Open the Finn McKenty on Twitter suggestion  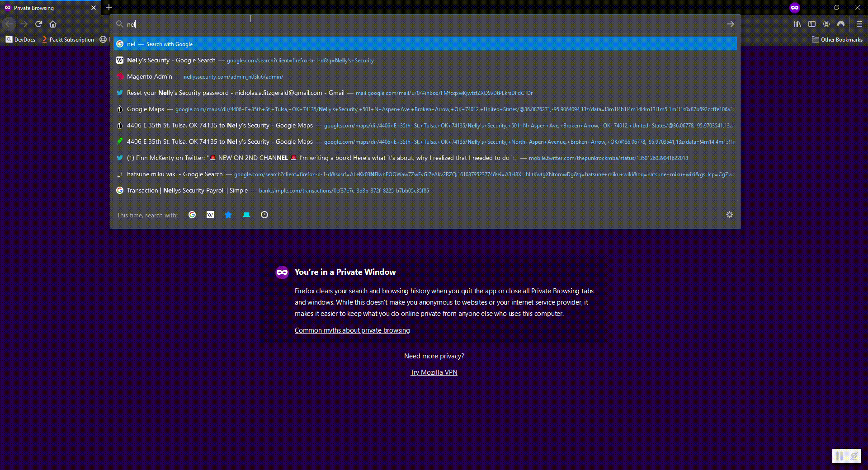pos(425,158)
